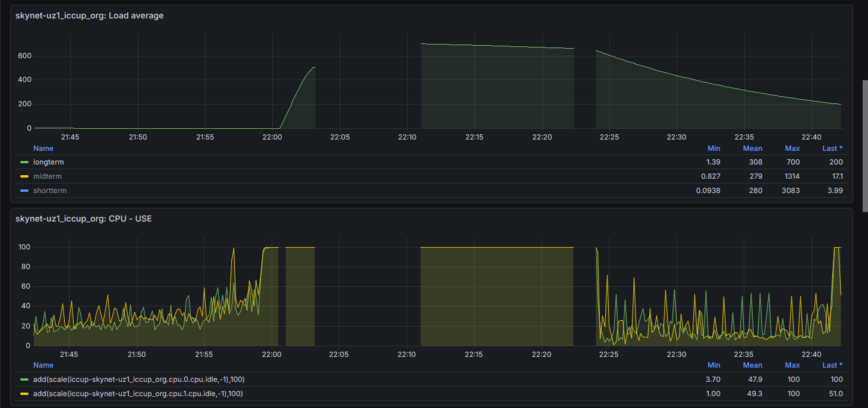Viewport: 868px width, 408px height.
Task: Click the 60 y-axis label in CPU - USE chart
Action: coord(26,286)
